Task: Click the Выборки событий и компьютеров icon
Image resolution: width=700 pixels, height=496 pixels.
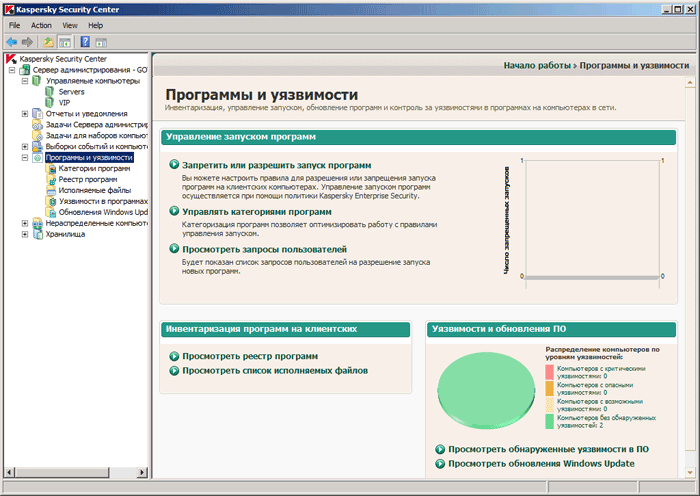Action: click(38, 146)
